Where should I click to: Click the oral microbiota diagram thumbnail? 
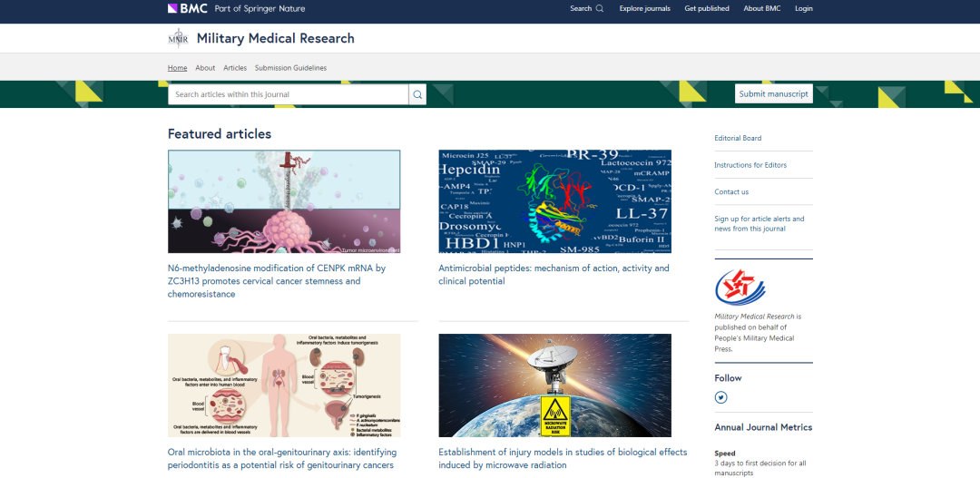[x=284, y=385]
